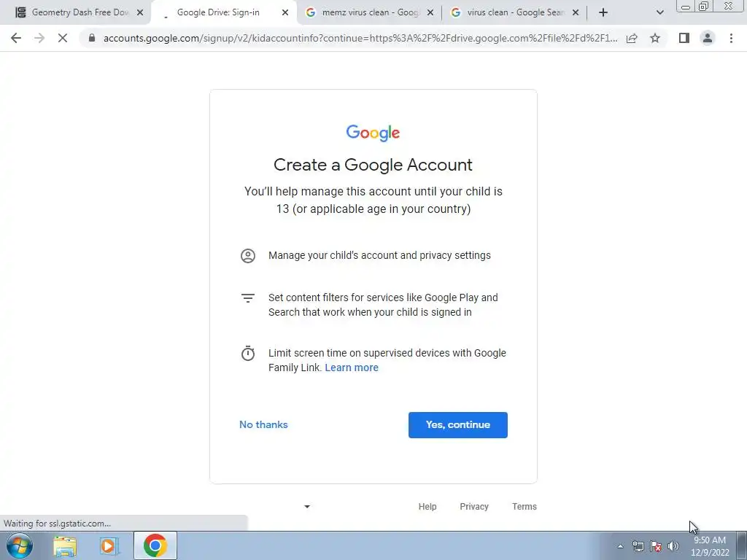Click Yes, continue button

pos(458,425)
